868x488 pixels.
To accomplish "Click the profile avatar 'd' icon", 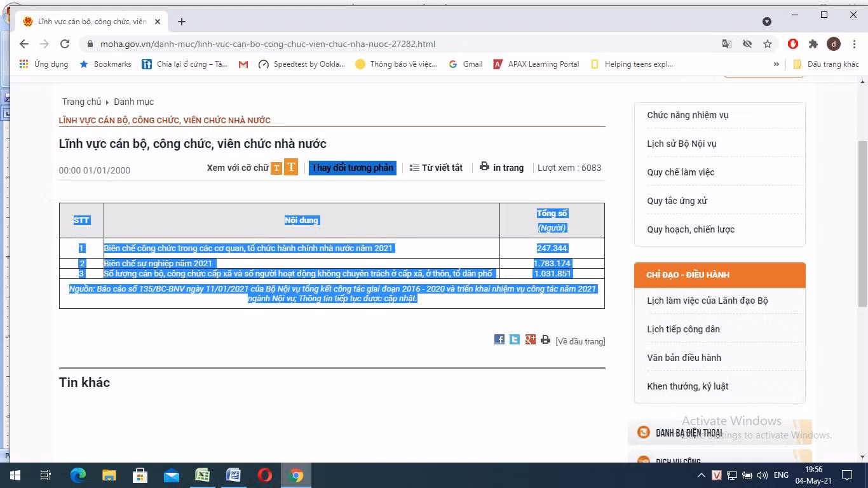I will [x=834, y=44].
